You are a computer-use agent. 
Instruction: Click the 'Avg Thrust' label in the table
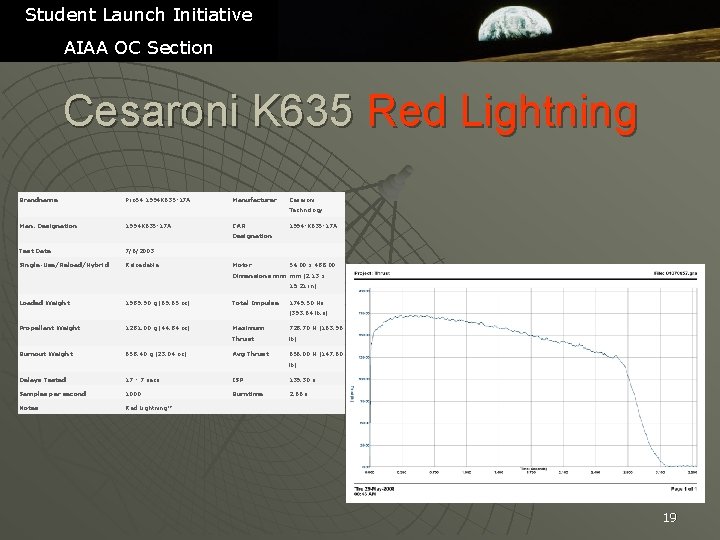point(251,354)
